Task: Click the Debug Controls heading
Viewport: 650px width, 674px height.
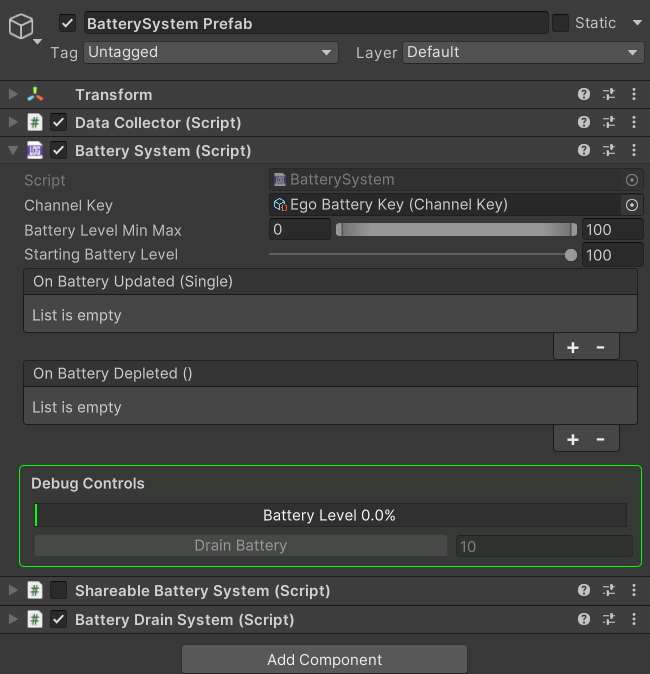Action: 88,484
